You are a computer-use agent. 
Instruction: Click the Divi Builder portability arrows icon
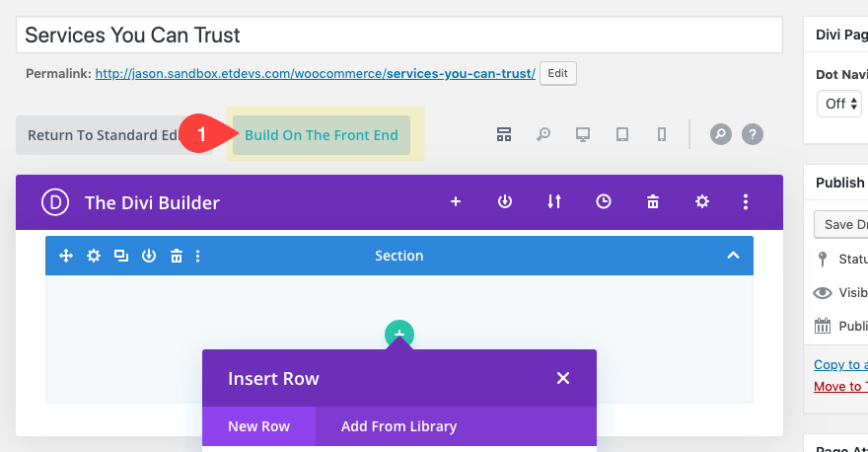click(x=554, y=202)
